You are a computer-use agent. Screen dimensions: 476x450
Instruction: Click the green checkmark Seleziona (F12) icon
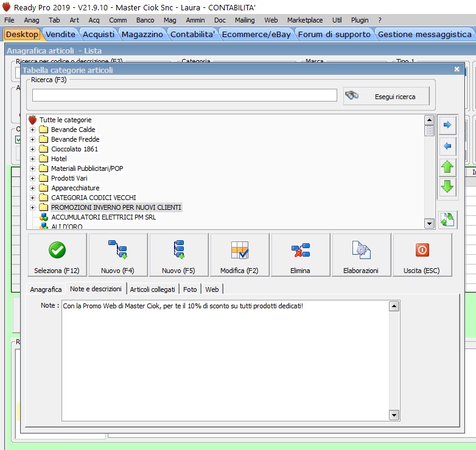[57, 250]
